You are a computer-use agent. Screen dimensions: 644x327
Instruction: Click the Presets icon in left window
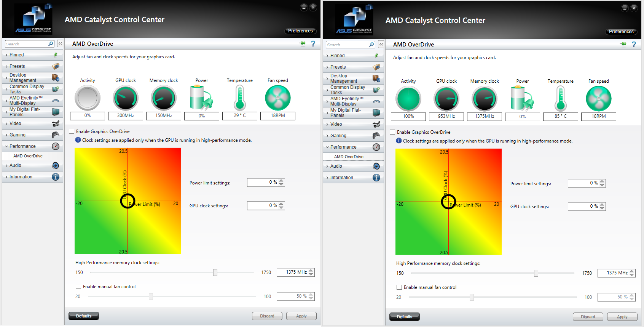tap(56, 66)
